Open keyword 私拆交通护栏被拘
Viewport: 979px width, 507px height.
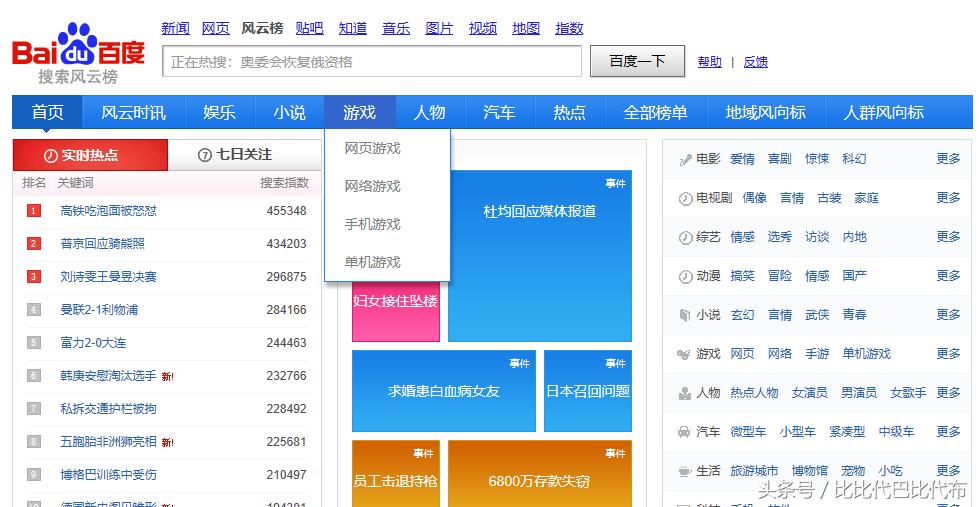(109, 409)
